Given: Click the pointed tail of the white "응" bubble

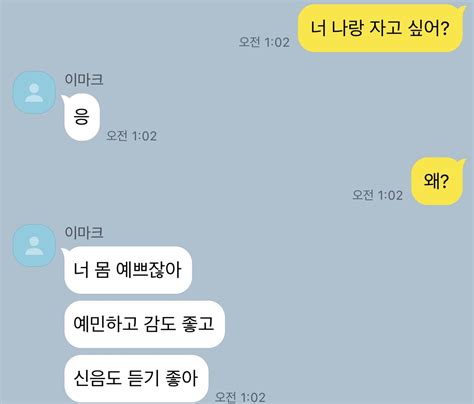Looking at the screenshot, I should [64, 98].
